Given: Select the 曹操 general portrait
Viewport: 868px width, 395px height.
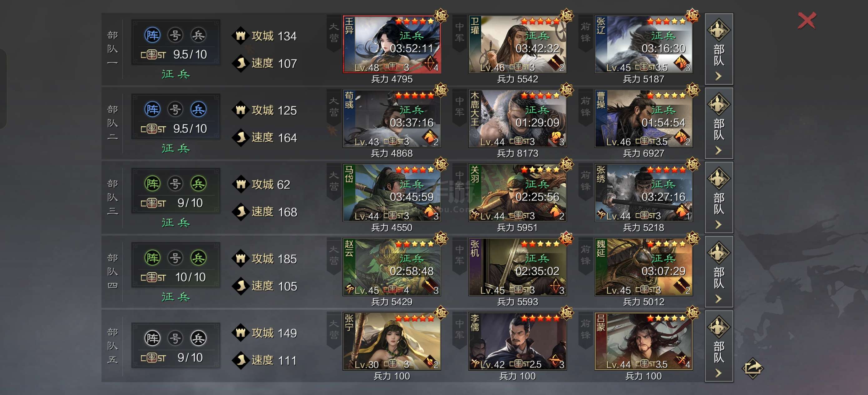Looking at the screenshot, I should pyautogui.click(x=643, y=118).
